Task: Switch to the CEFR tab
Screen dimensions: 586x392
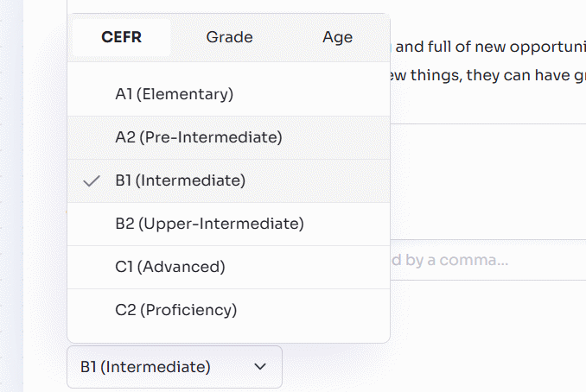Action: [121, 37]
